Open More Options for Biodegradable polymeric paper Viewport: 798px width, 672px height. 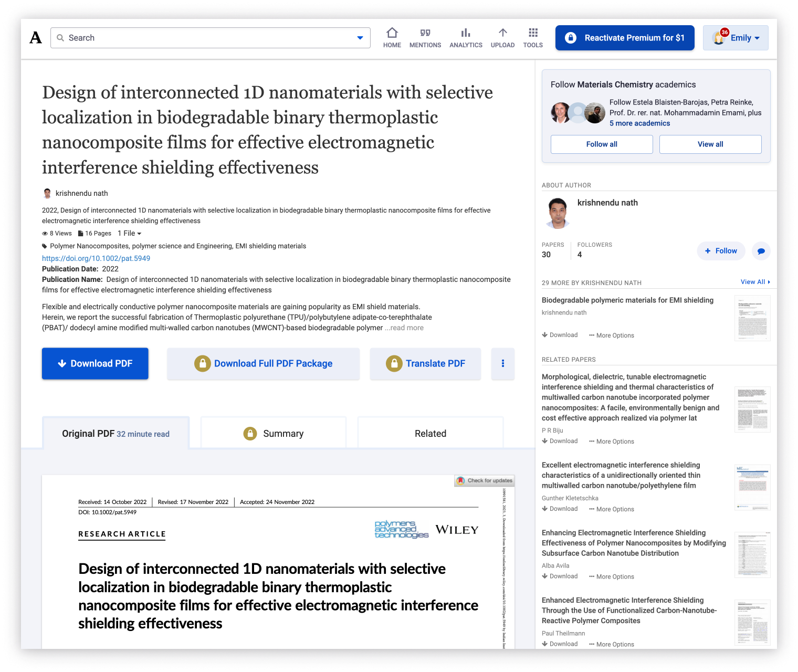(612, 335)
